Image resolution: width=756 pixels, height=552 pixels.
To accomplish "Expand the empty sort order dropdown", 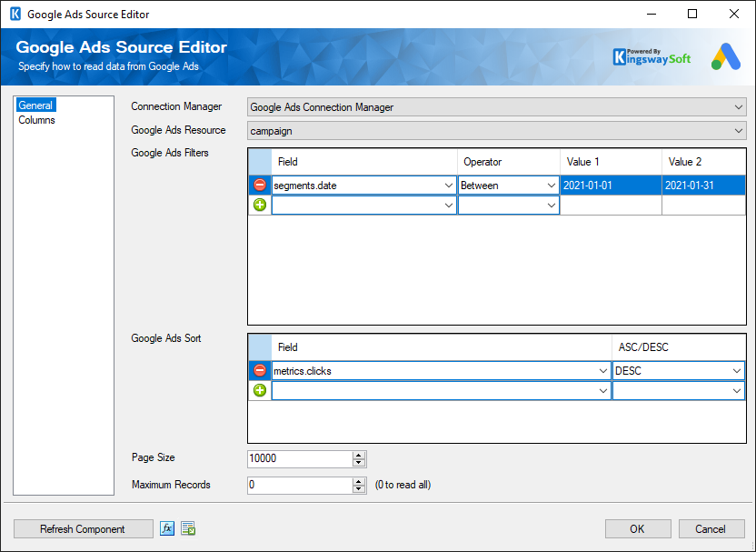I will pyautogui.click(x=737, y=390).
